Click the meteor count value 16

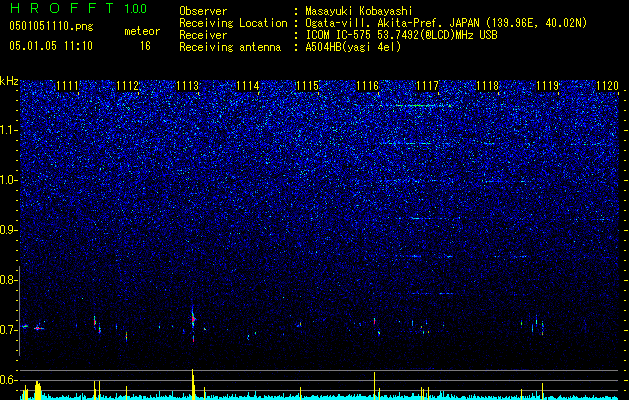coord(145,46)
